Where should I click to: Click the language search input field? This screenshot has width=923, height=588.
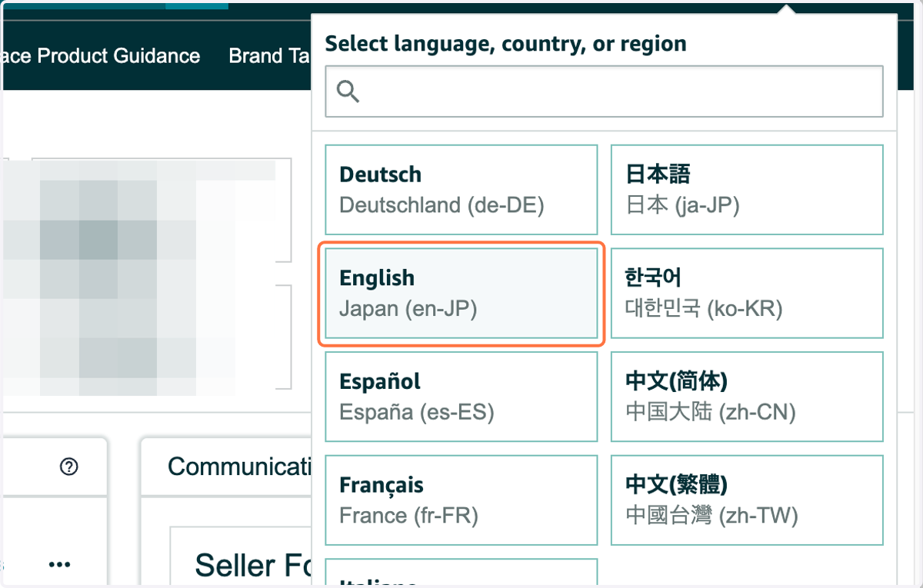coord(604,91)
